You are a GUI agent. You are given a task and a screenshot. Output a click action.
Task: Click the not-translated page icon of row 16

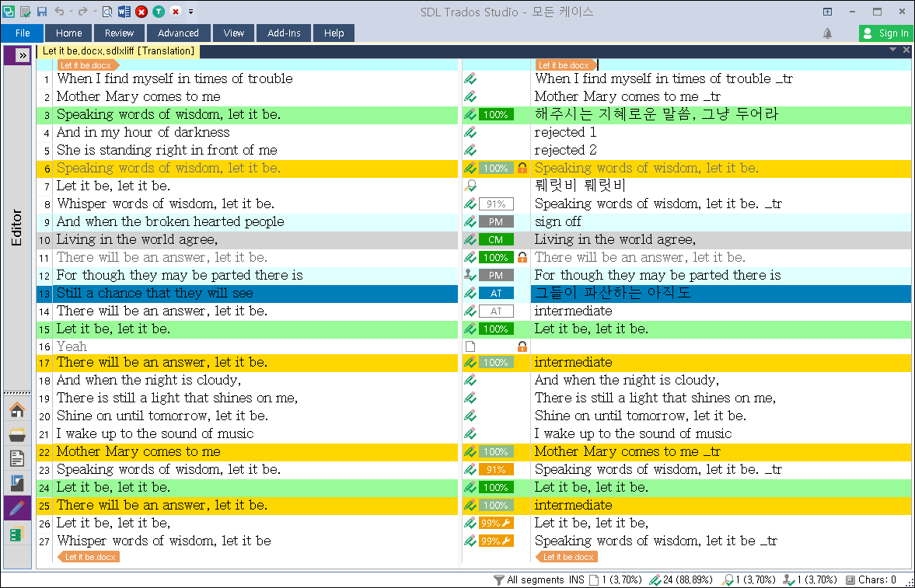[470, 346]
